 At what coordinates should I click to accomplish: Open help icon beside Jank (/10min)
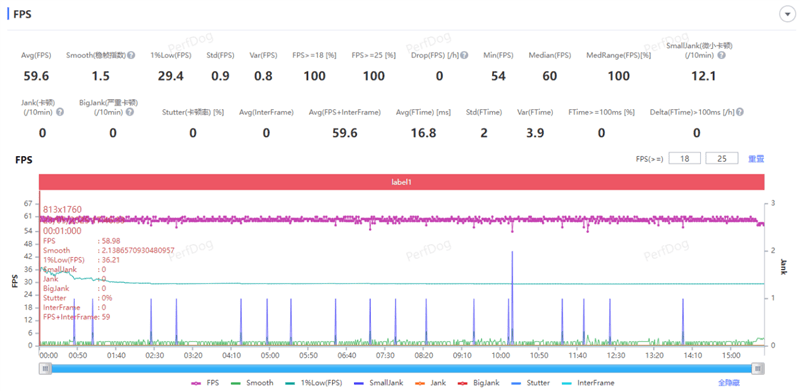(x=60, y=112)
